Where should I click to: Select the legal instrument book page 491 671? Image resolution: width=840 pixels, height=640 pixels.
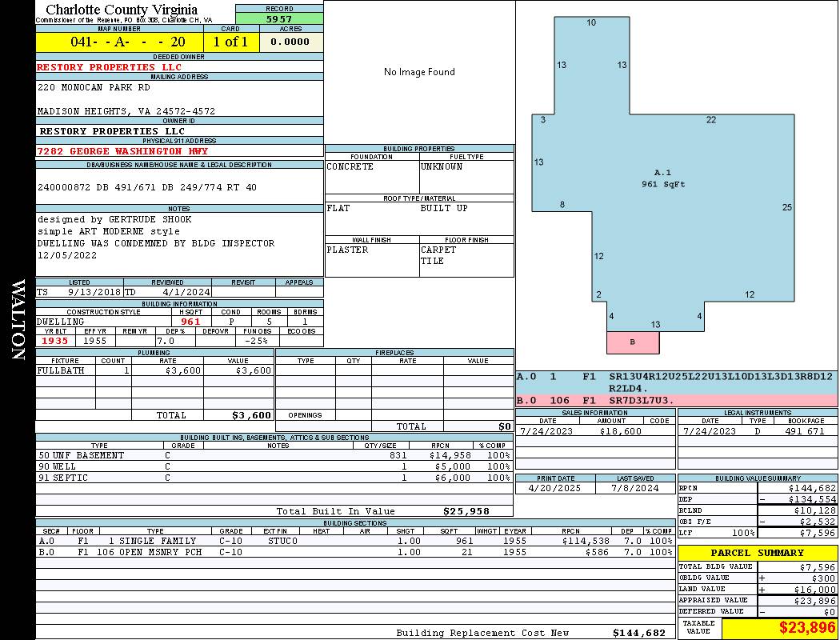(804, 431)
